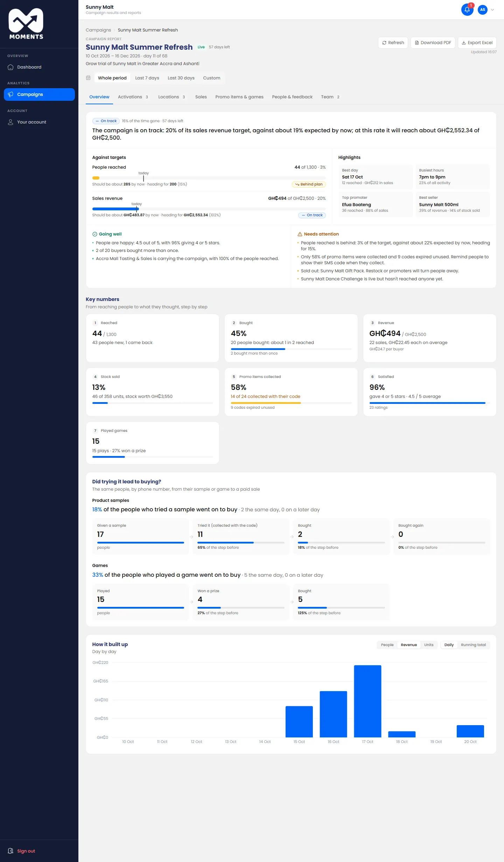The height and width of the screenshot is (862, 504).
Task: Click the Revenue GH₵494 card
Action: (430, 338)
